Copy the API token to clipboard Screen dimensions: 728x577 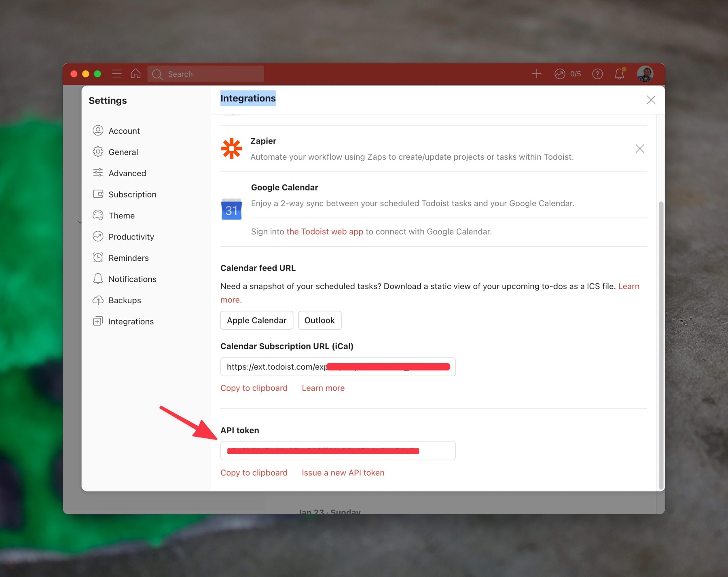[254, 473]
